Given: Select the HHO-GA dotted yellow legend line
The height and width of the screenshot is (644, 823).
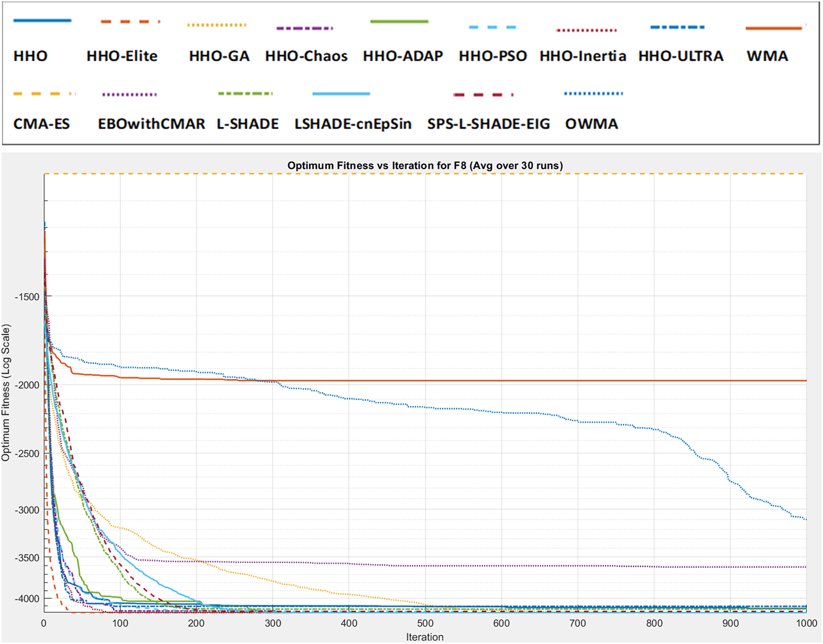Looking at the screenshot, I should coord(217,25).
